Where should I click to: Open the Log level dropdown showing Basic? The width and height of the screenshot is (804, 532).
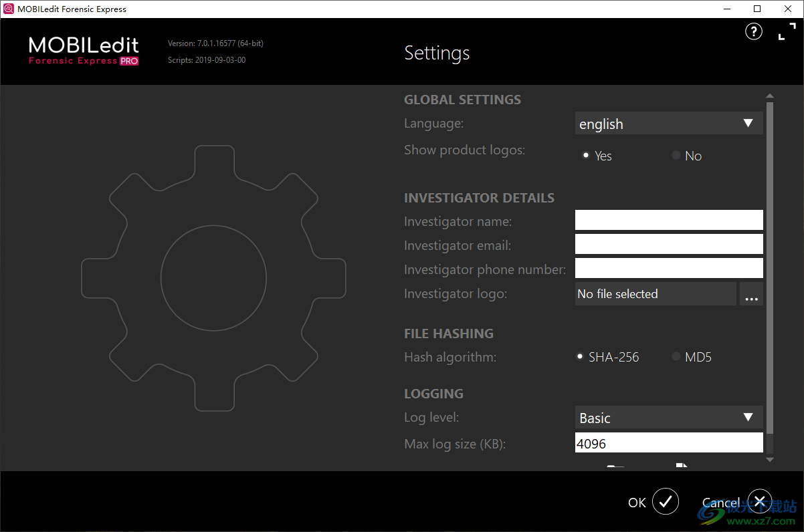point(669,418)
